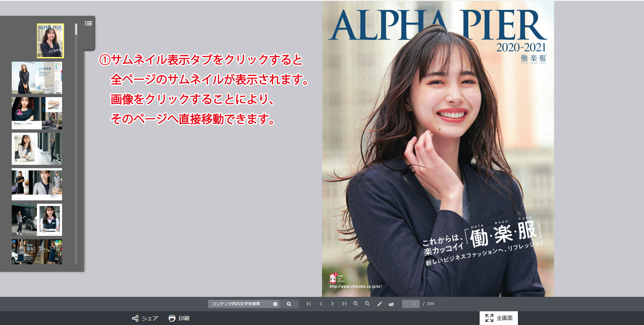Click the thumbnail list tab icon
Viewport: 644px width, 325px height.
[89, 23]
